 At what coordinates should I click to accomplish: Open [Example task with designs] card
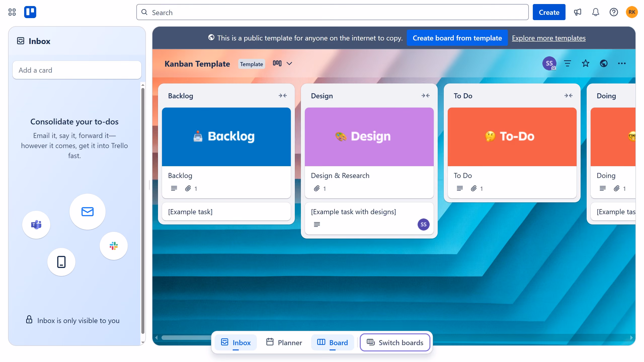(x=369, y=218)
